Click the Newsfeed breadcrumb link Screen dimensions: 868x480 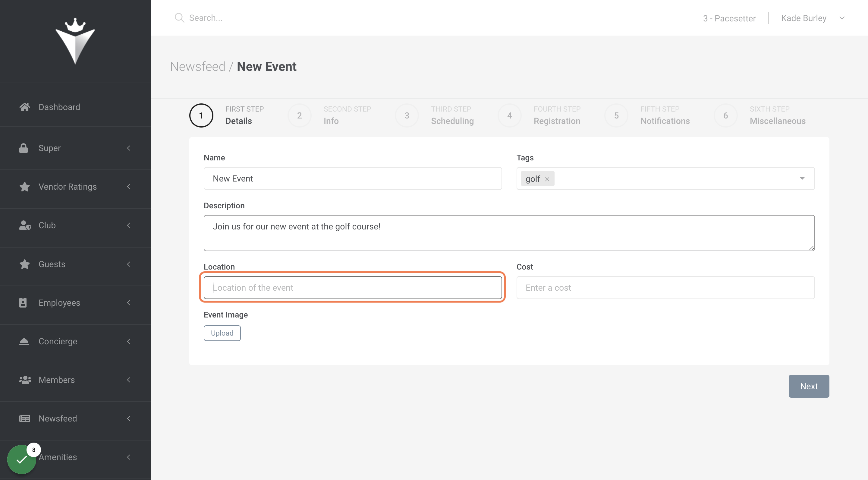pyautogui.click(x=197, y=66)
